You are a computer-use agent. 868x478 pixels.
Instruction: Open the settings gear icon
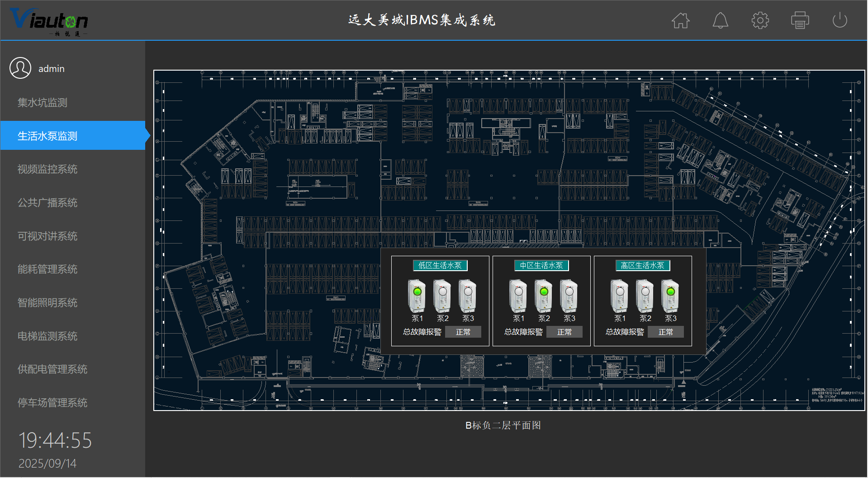click(x=760, y=20)
